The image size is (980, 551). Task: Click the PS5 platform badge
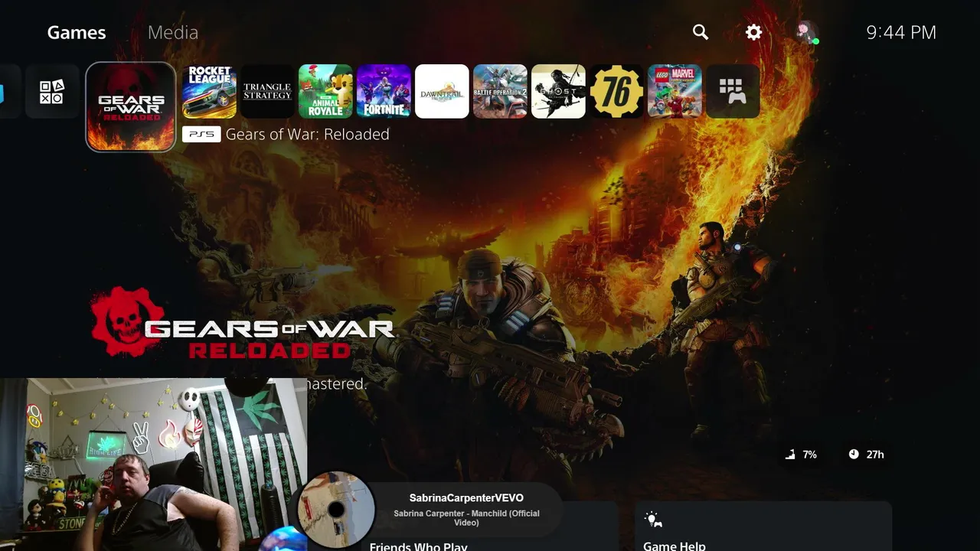201,134
